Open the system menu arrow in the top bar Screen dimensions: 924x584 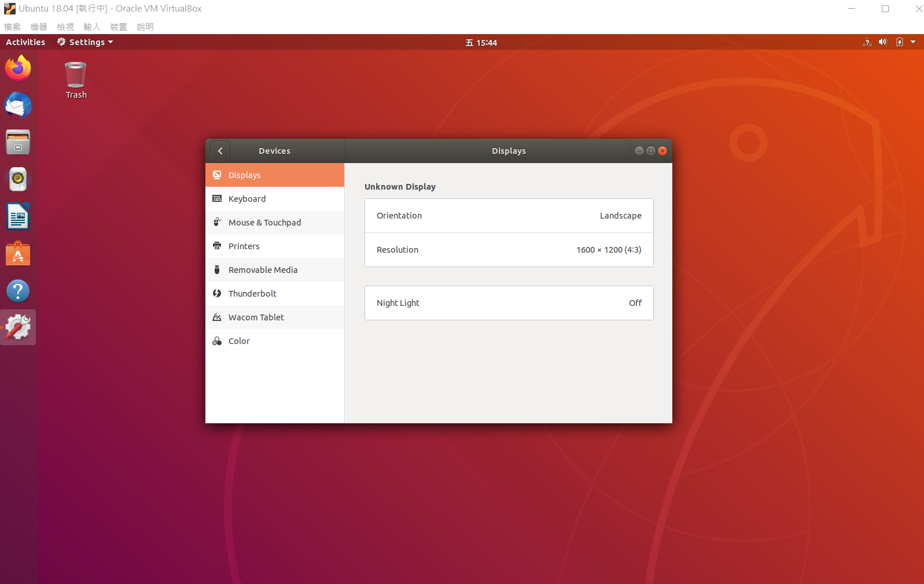913,42
